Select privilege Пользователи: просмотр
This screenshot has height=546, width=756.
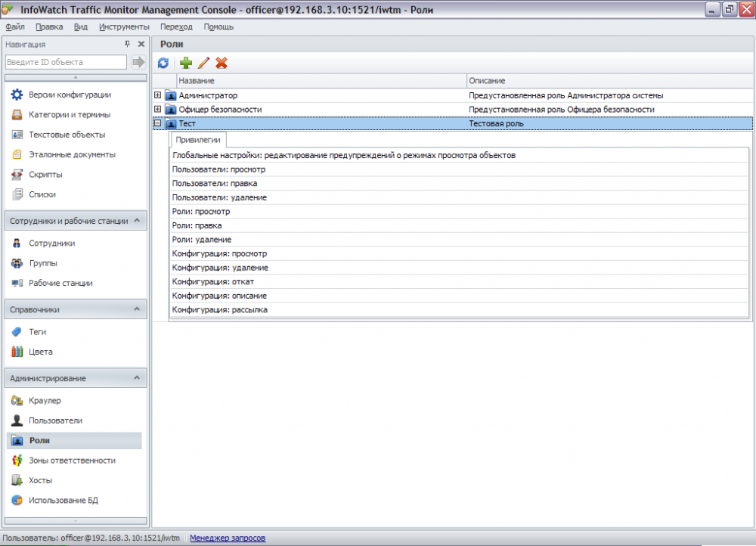[459, 169]
